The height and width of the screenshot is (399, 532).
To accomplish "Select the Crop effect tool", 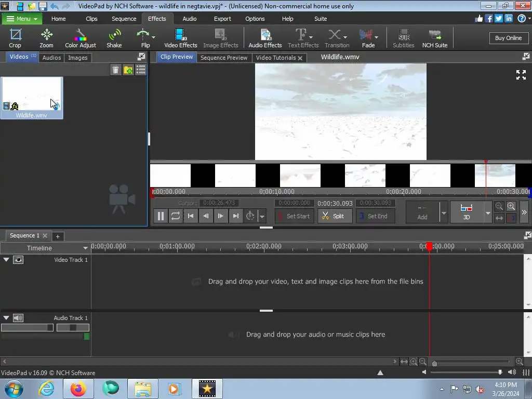I will 15,38.
